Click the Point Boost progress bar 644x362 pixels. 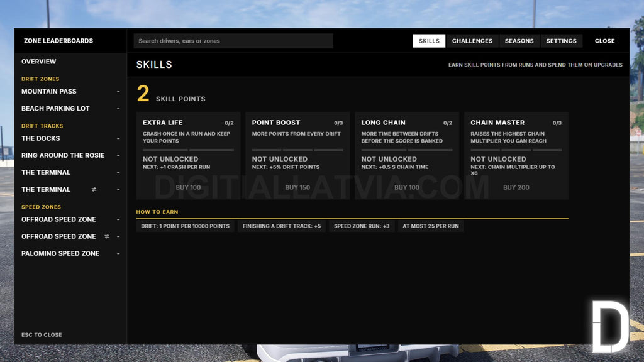[x=297, y=150]
